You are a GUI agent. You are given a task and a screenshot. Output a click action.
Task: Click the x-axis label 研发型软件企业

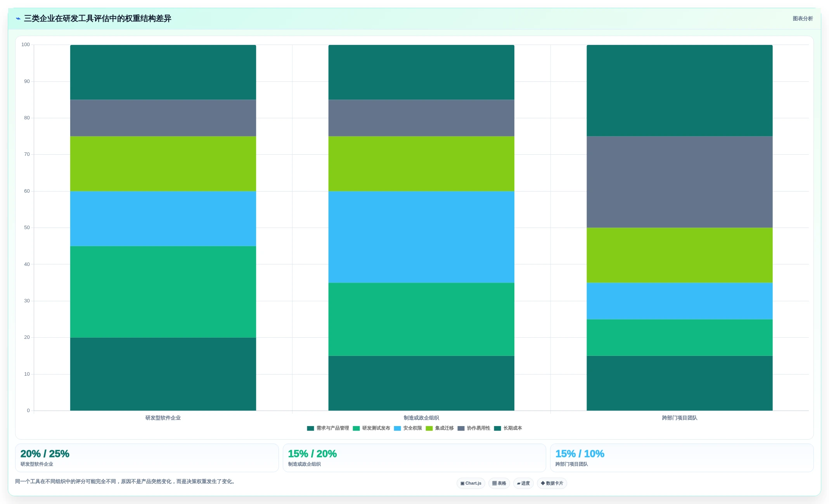[x=163, y=418]
